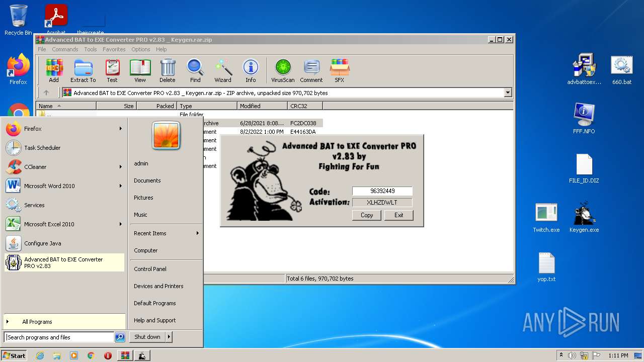Open the WinRAR Favorites menu
Image resolution: width=644 pixels, height=362 pixels.
pos(114,49)
